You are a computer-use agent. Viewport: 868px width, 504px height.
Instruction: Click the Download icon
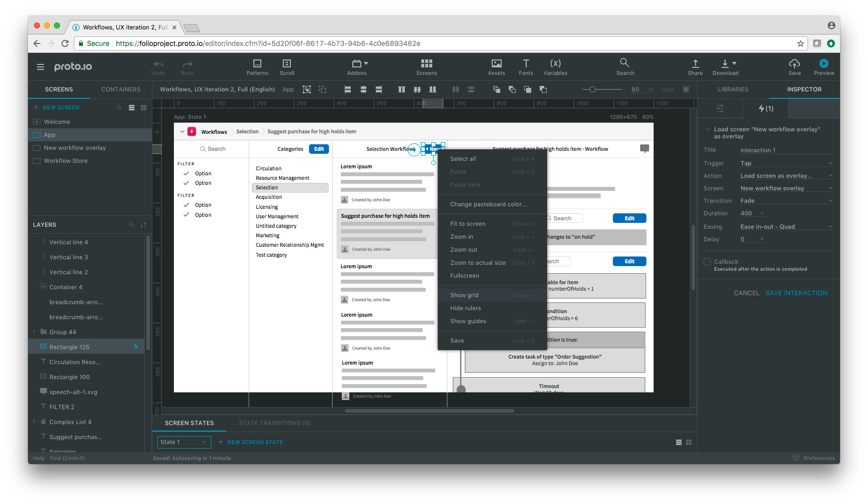click(x=725, y=63)
